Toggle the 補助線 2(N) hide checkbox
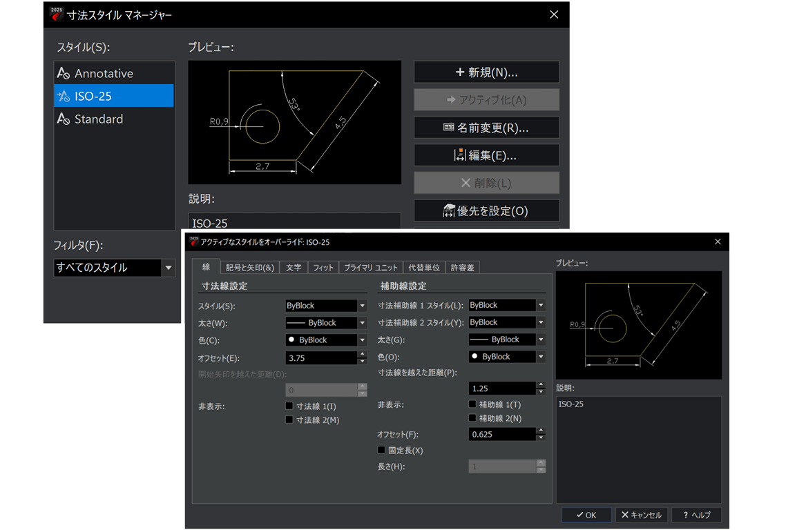 [x=472, y=418]
